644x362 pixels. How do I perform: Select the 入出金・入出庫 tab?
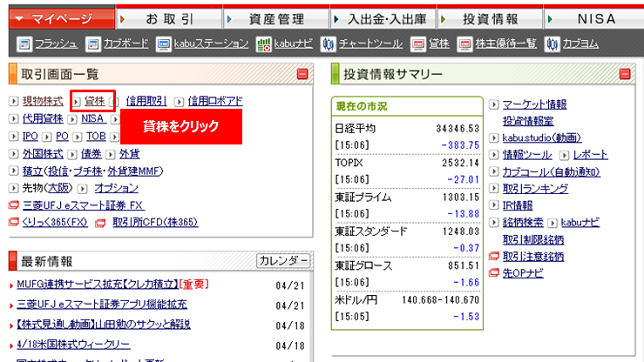pos(383,18)
